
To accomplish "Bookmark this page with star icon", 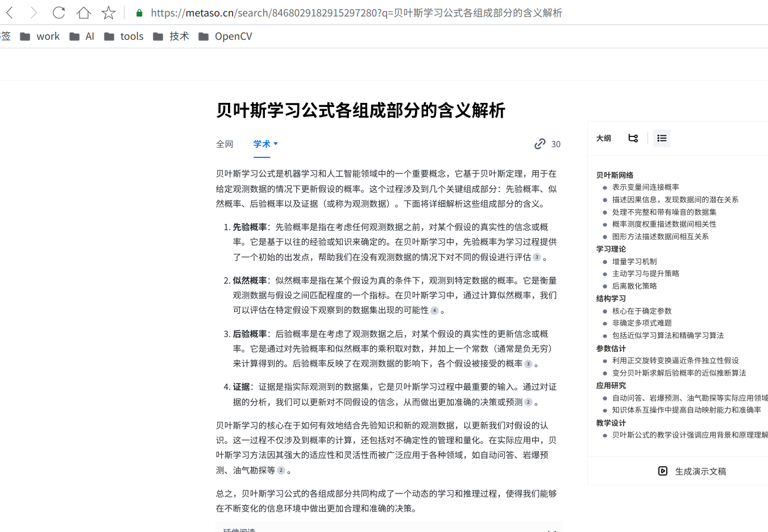I will point(109,13).
